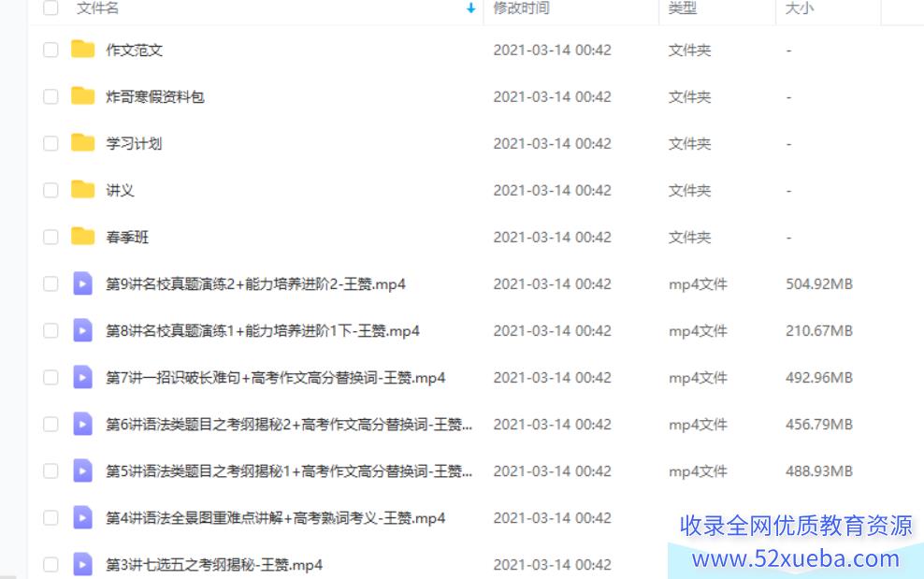
Task: Click mp4文件 type in 第7讲 row
Action: [698, 378]
